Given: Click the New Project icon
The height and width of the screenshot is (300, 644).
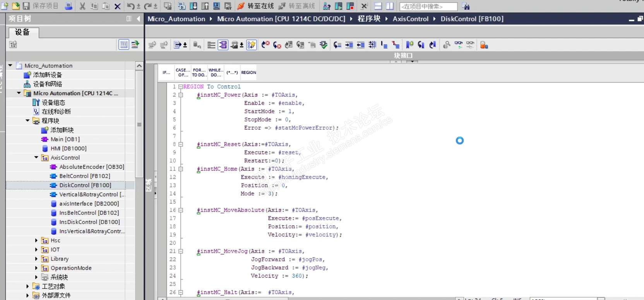Looking at the screenshot, I should point(5,6).
